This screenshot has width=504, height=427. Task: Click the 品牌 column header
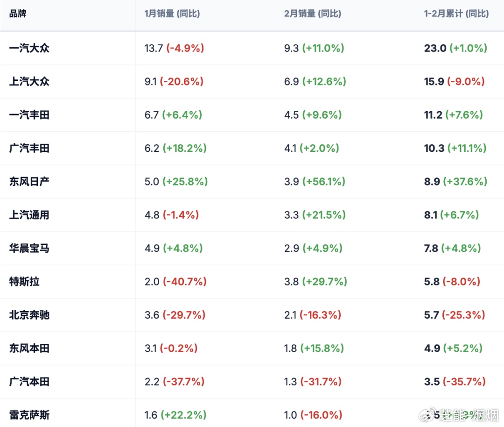tap(18, 14)
